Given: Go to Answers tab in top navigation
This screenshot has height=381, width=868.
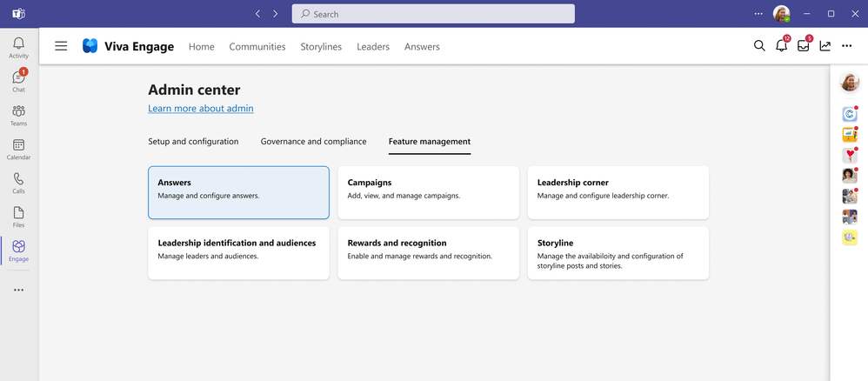Looking at the screenshot, I should pyautogui.click(x=422, y=46).
